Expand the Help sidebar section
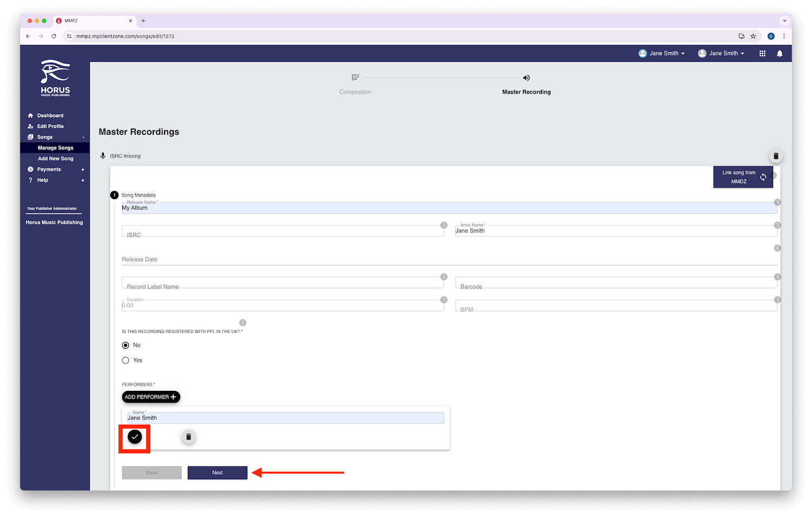 (x=83, y=180)
